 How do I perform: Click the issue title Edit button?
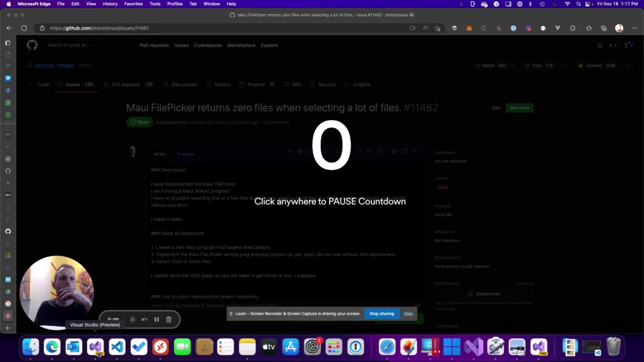(496, 108)
